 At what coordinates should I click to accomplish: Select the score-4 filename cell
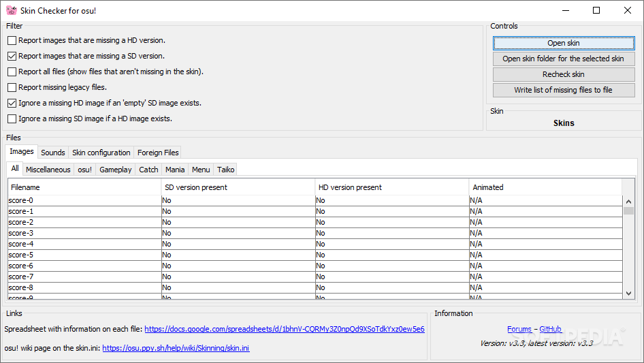[x=84, y=244]
